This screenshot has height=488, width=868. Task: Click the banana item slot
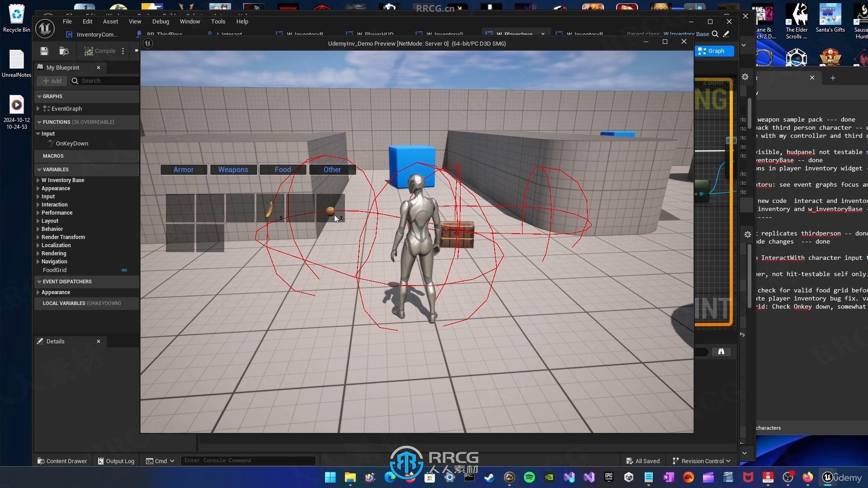[x=270, y=208]
